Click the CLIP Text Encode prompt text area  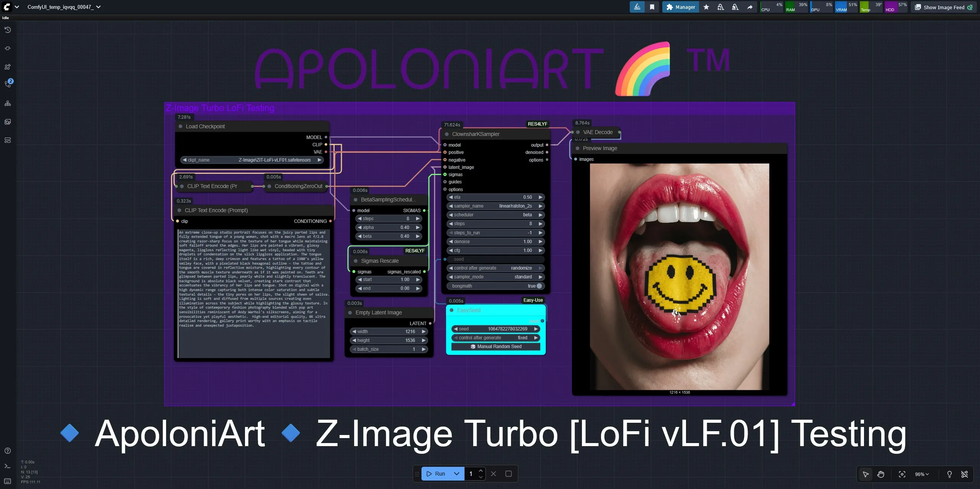point(254,293)
